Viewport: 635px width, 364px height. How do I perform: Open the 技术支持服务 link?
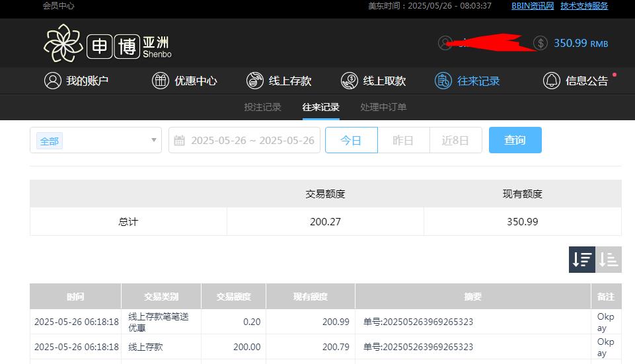point(584,6)
